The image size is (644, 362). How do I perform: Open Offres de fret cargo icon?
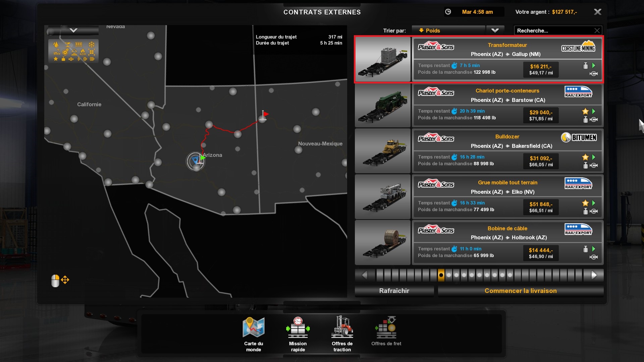coord(386,327)
